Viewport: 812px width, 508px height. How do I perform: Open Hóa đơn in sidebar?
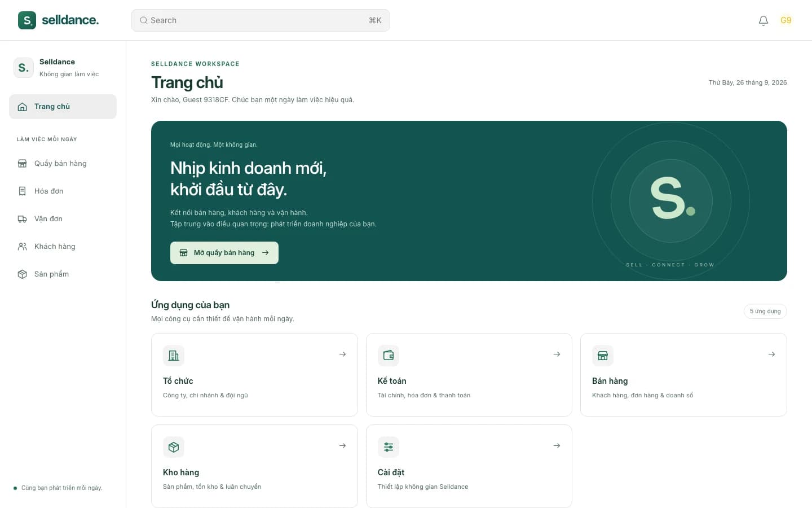click(63, 191)
